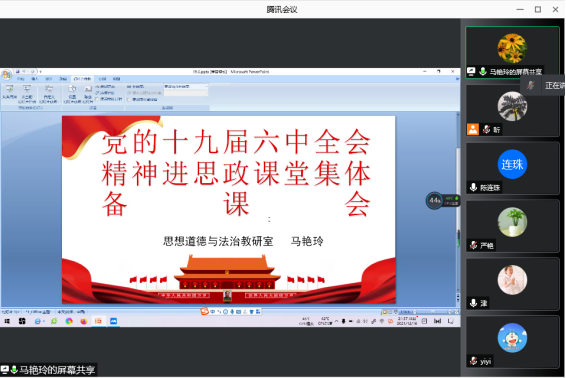Open Firefox icon on shared taskbar
This screenshot has height=378, width=566.
tap(83, 321)
